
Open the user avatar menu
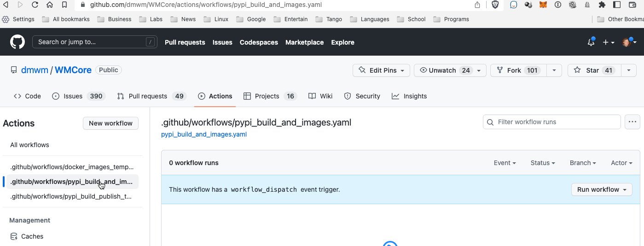pos(629,42)
